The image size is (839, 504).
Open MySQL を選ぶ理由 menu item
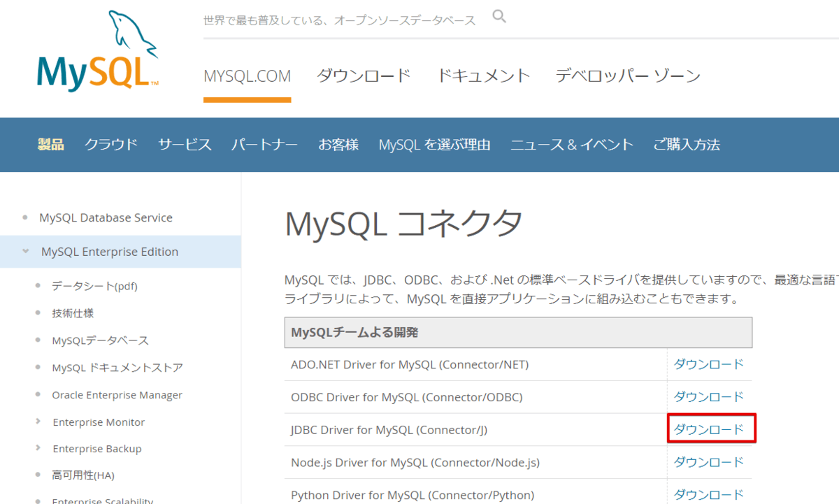(434, 145)
